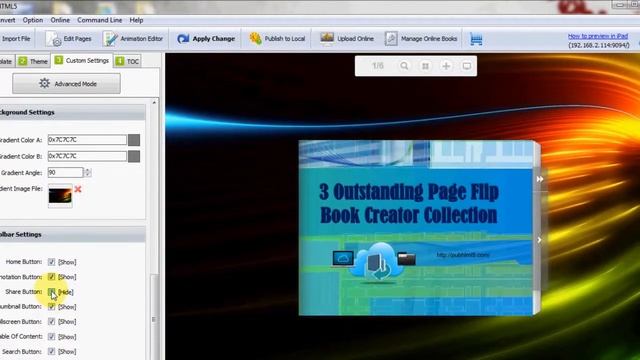Jump to last page double arrow
This screenshot has width=640, height=360.
(540, 179)
